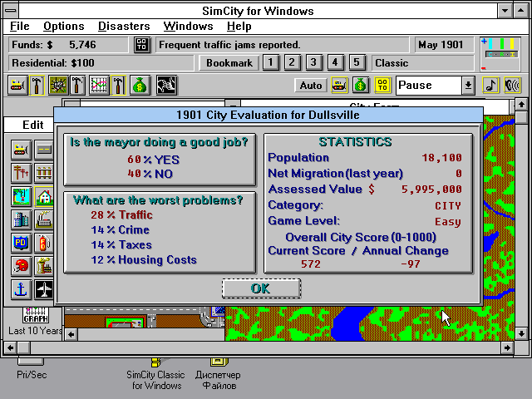The image size is (532, 399).
Task: Open the graph chart icon in the toolbar
Action: pos(99,85)
